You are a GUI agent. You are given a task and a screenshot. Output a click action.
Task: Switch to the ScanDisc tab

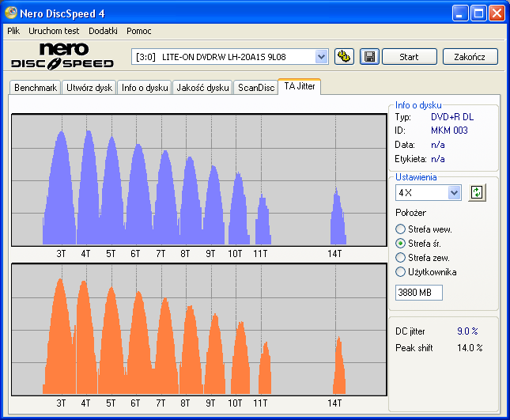point(256,88)
